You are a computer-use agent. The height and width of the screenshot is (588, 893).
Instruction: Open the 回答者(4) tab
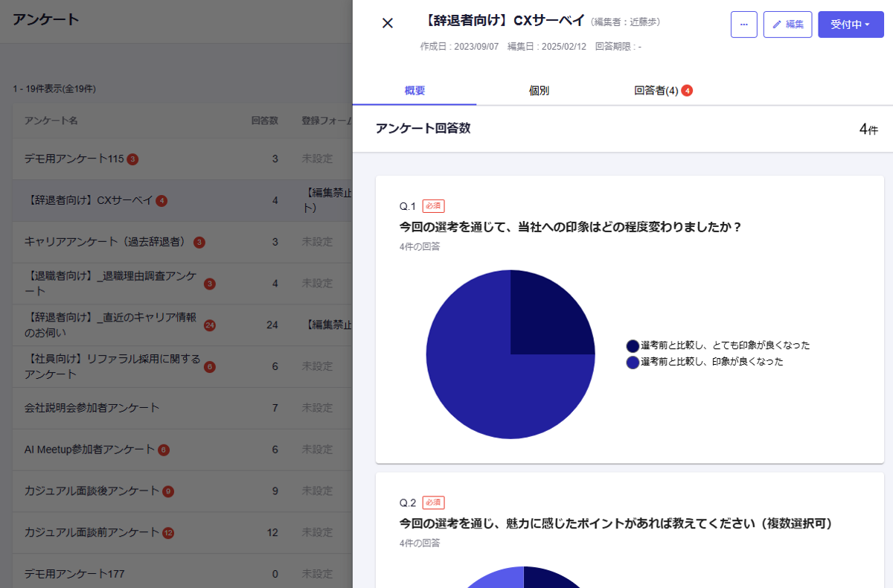(656, 91)
